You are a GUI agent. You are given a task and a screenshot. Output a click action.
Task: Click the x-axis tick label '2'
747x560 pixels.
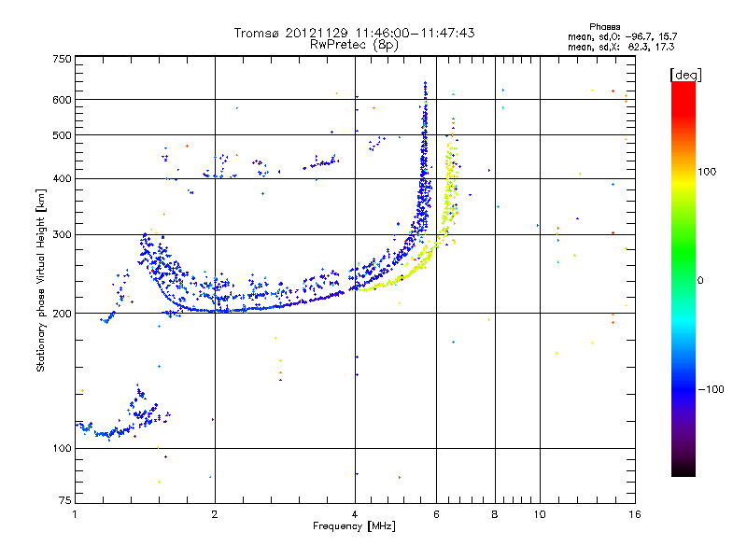tap(215, 514)
